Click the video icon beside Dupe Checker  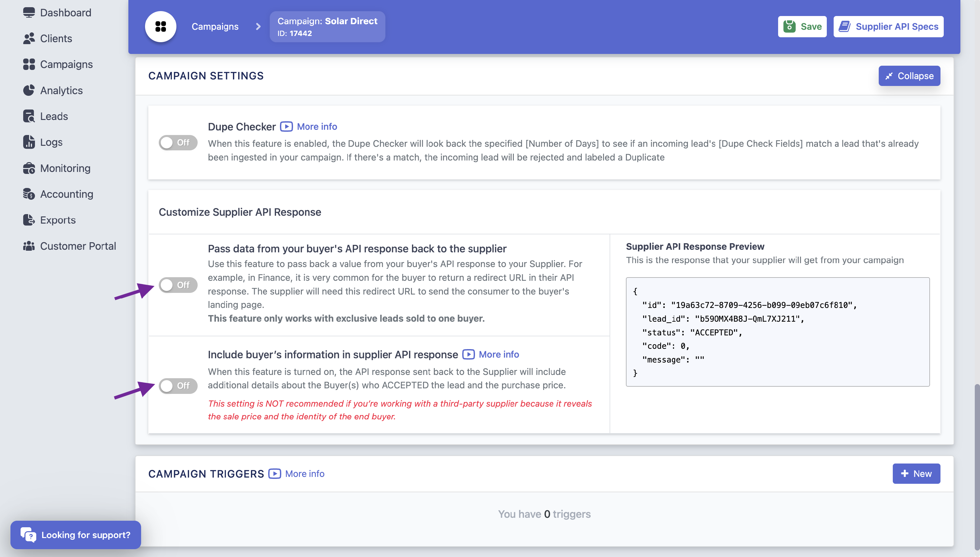click(286, 127)
